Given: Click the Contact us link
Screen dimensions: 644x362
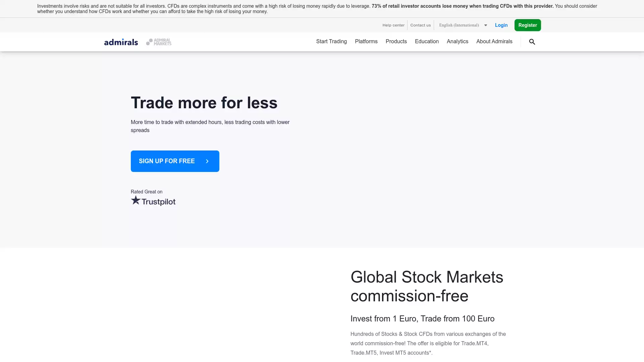Looking at the screenshot, I should 420,25.
